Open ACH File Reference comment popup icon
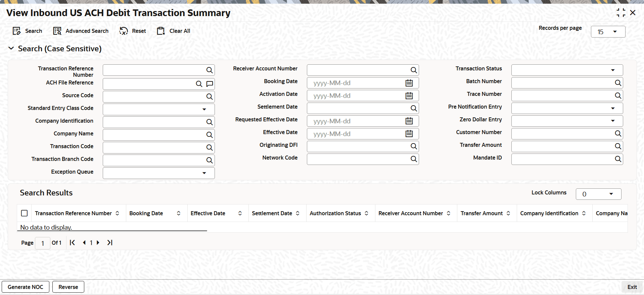Image resolution: width=644 pixels, height=295 pixels. [210, 84]
